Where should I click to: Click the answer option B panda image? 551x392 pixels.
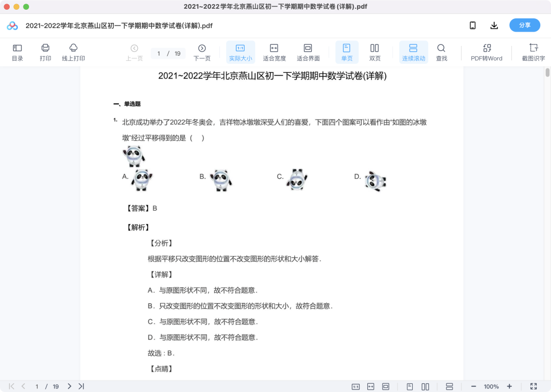[x=221, y=180]
